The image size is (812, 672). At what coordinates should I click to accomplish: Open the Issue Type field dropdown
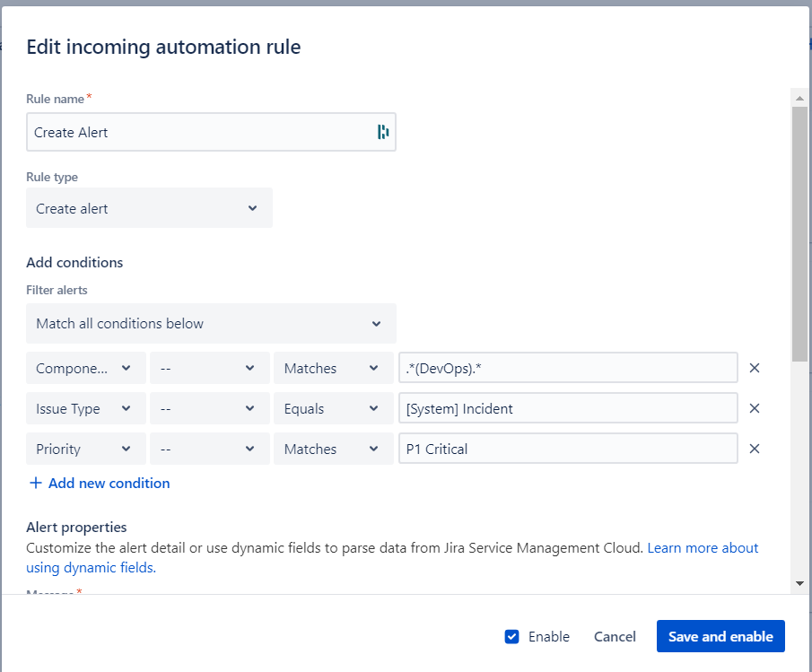(x=86, y=408)
